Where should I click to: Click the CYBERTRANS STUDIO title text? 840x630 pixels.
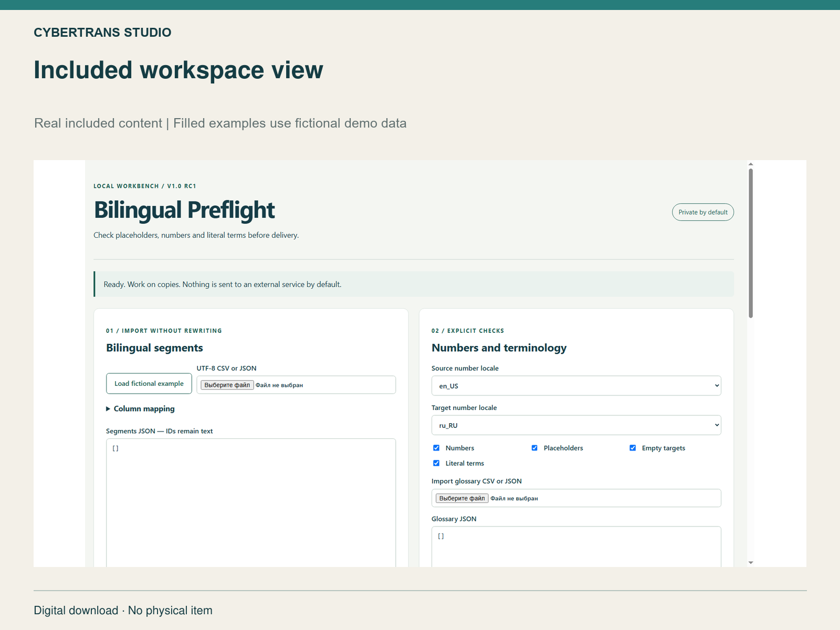102,33
